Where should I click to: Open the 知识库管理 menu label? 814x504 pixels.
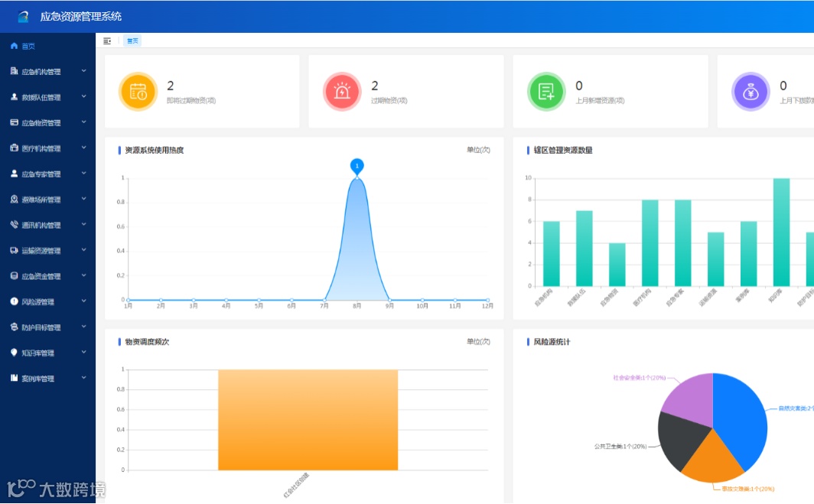(x=38, y=353)
